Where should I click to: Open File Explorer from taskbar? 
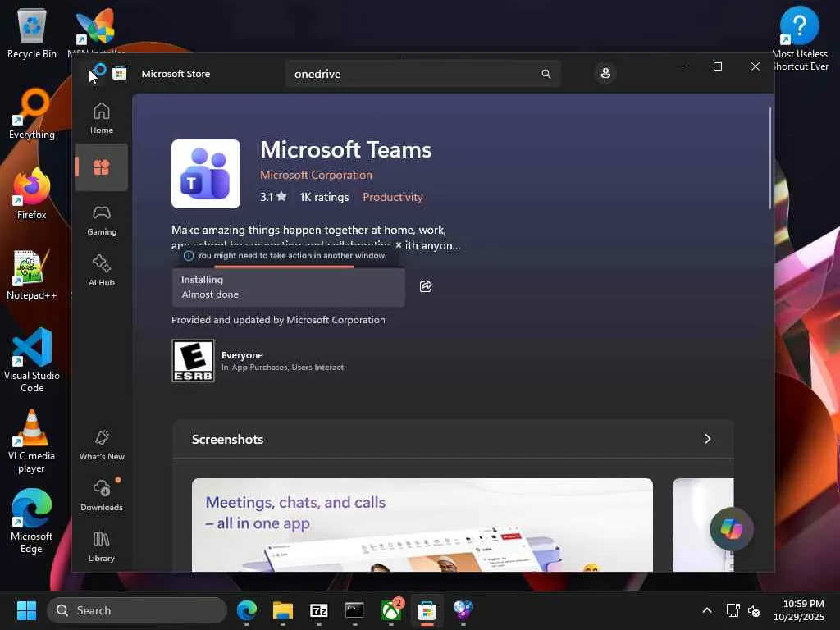(283, 610)
